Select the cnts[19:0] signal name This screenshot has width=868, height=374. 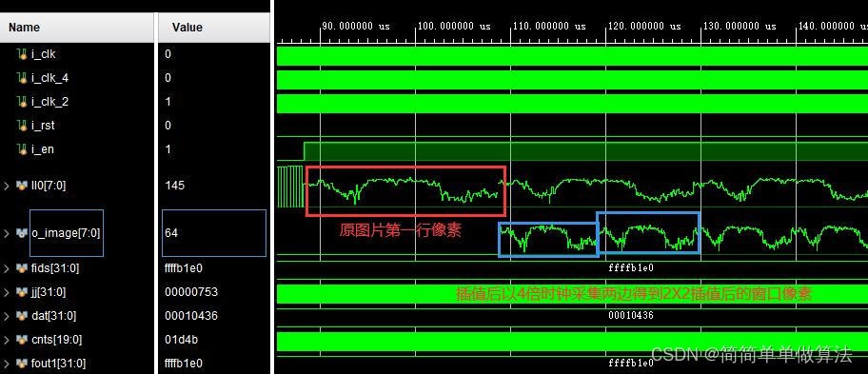click(56, 340)
